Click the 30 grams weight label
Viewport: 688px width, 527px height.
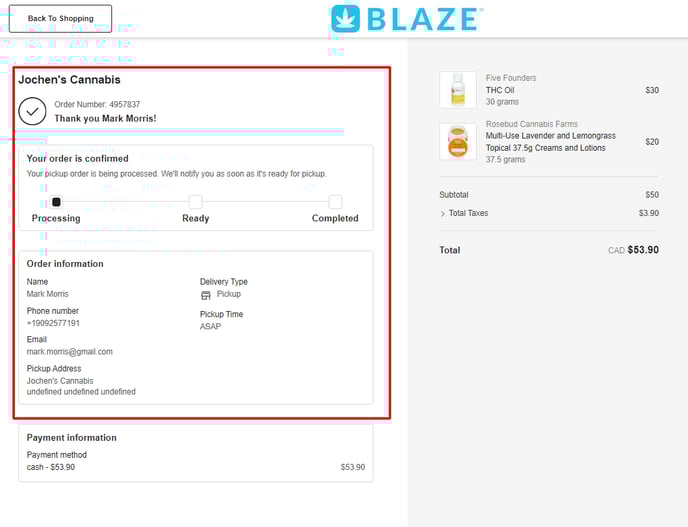[502, 102]
